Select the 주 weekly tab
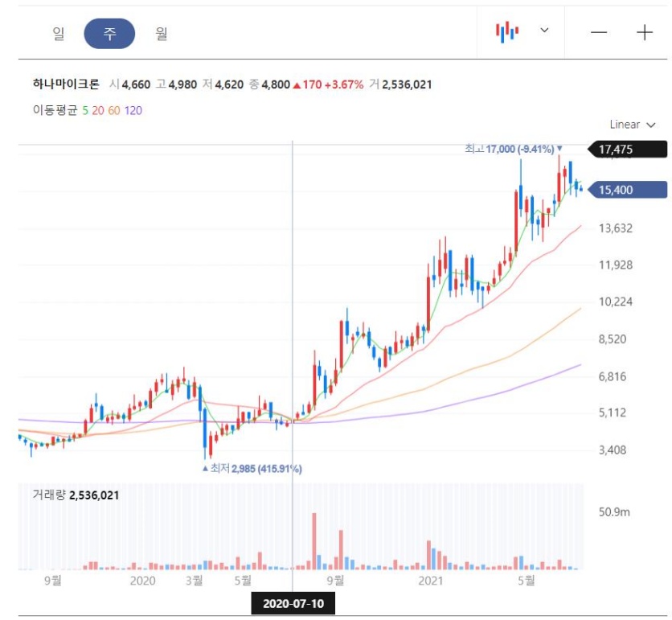 (x=109, y=33)
